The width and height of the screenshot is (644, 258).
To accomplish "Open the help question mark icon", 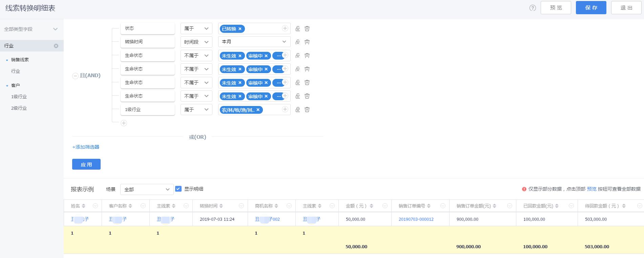I will click(x=533, y=8).
